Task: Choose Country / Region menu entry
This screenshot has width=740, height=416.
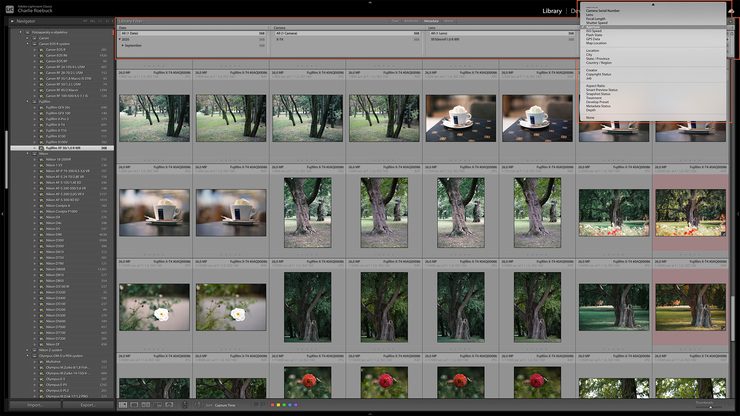Action: (x=599, y=63)
